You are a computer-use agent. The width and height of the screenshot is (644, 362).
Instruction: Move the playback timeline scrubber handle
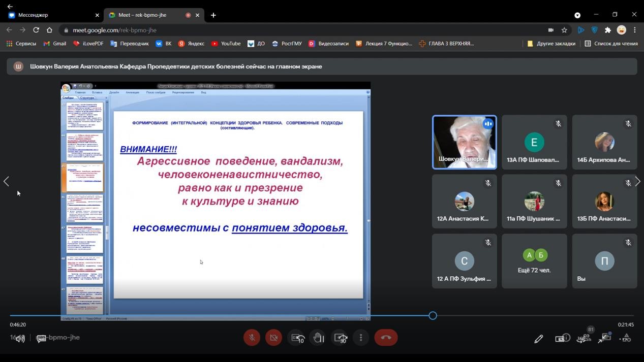pyautogui.click(x=433, y=315)
